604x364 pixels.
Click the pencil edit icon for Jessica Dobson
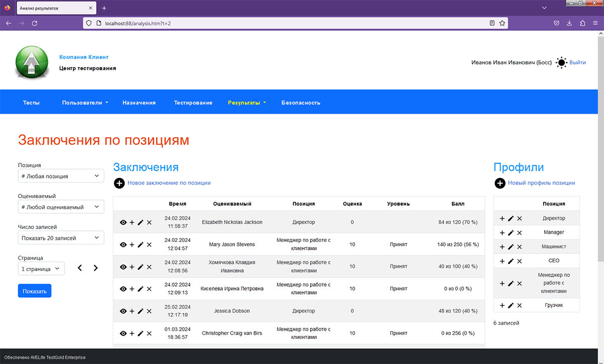(140, 311)
